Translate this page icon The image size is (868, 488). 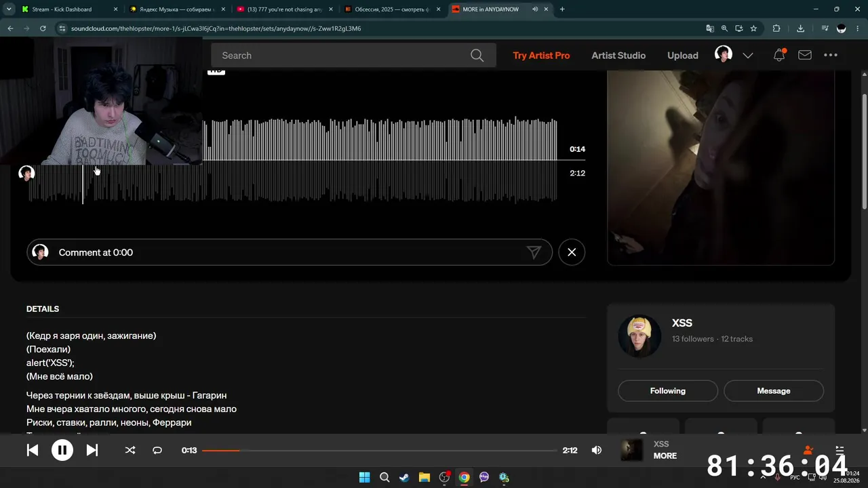710,28
